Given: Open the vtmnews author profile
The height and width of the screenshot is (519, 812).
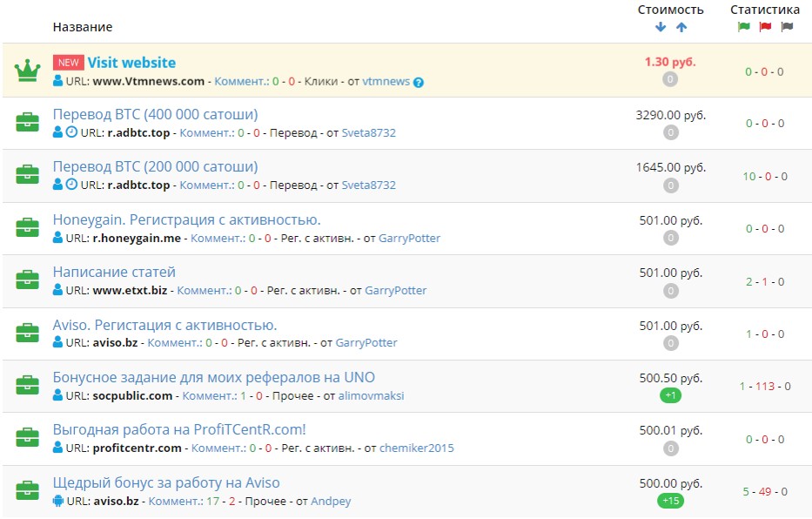Looking at the screenshot, I should 386,81.
